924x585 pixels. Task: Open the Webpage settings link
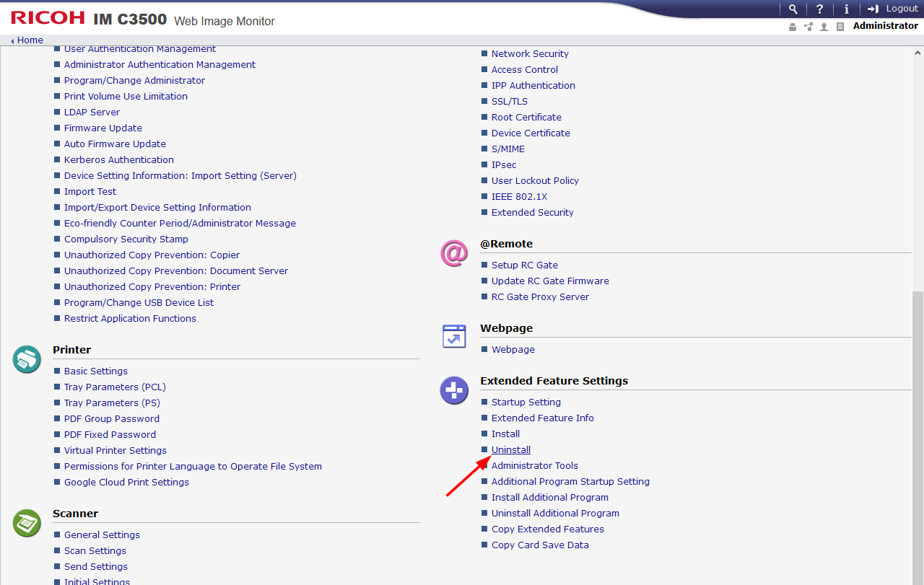(x=513, y=350)
